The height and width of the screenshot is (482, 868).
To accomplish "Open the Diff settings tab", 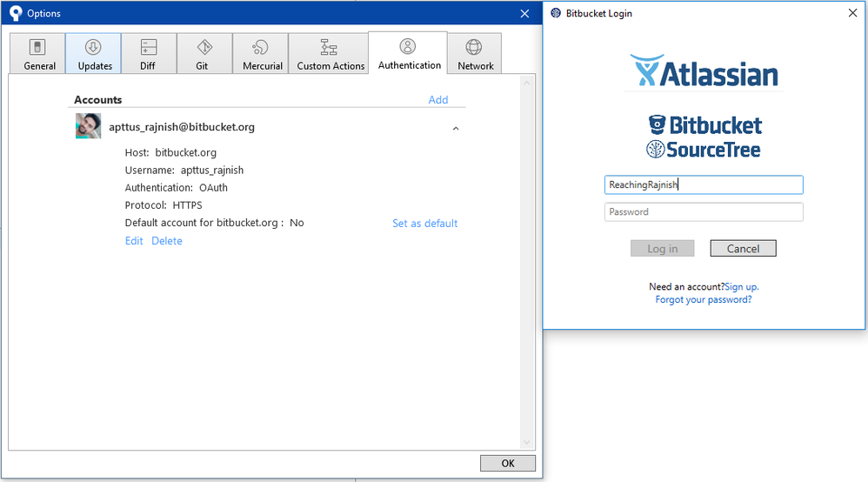I will pyautogui.click(x=149, y=53).
